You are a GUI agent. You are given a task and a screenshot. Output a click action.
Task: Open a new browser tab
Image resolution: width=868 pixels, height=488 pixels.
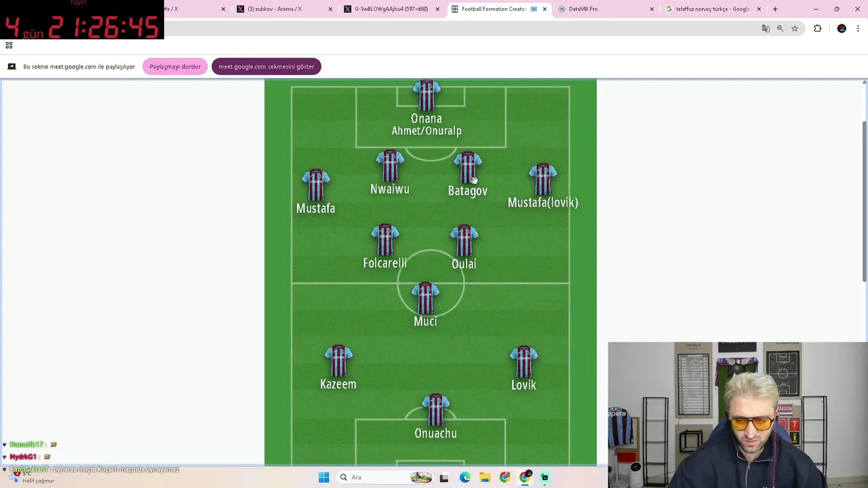775,9
